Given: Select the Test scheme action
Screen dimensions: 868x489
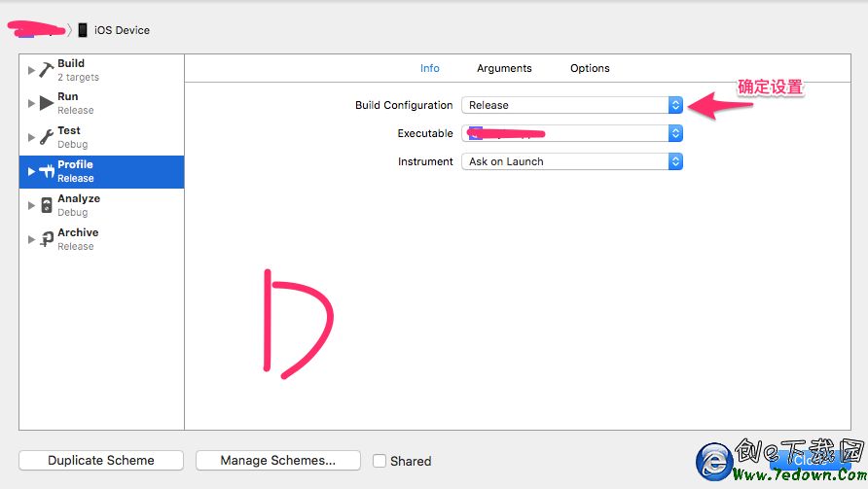Looking at the screenshot, I should point(101,137).
